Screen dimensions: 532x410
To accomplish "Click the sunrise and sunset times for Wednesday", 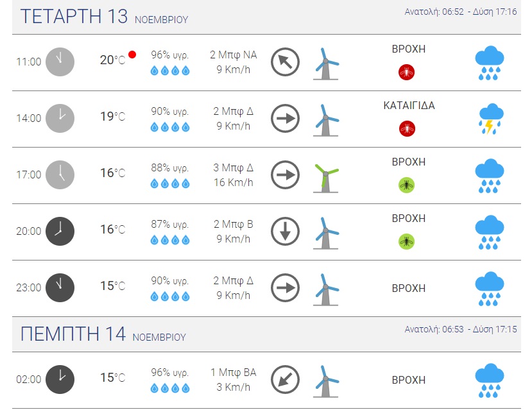I will 461,12.
